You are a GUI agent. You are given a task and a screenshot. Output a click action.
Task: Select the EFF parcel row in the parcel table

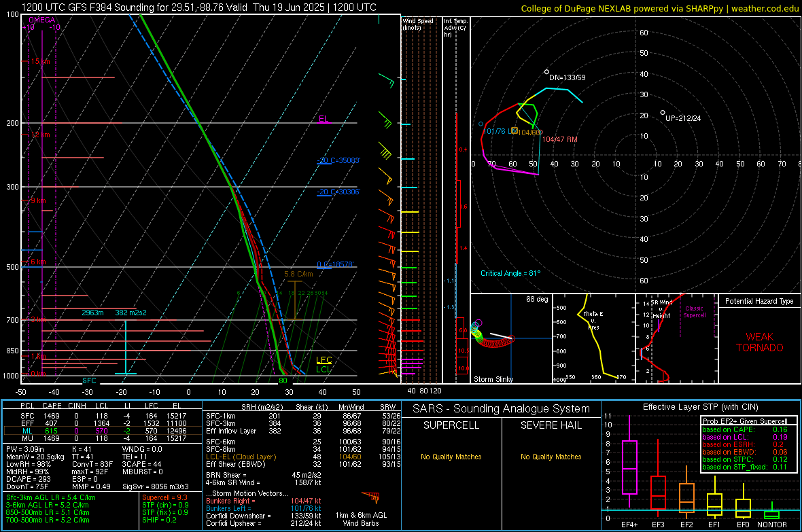pyautogui.click(x=103, y=423)
